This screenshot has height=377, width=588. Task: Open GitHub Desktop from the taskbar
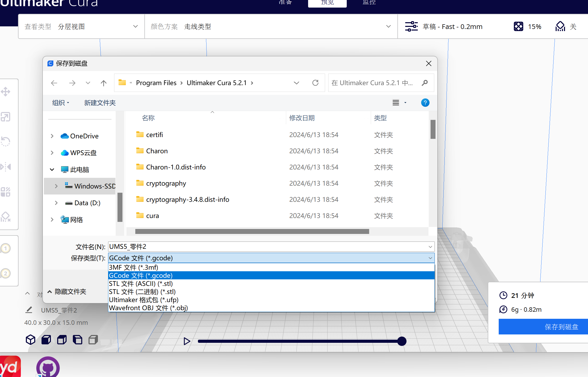click(48, 367)
